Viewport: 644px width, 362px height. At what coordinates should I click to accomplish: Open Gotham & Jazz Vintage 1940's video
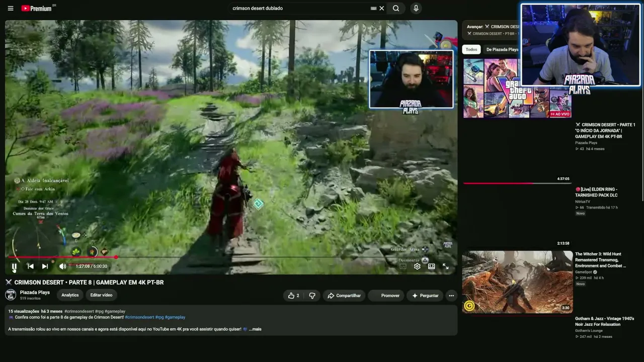point(605,321)
